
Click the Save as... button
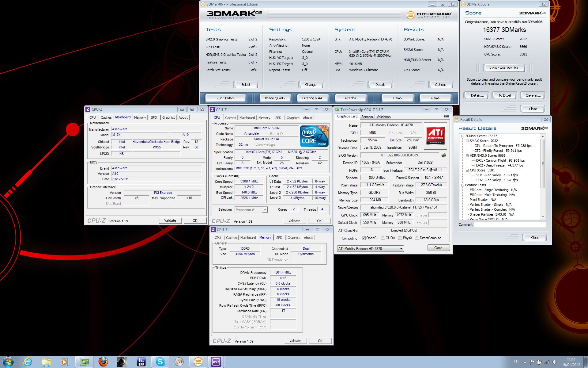tap(533, 95)
